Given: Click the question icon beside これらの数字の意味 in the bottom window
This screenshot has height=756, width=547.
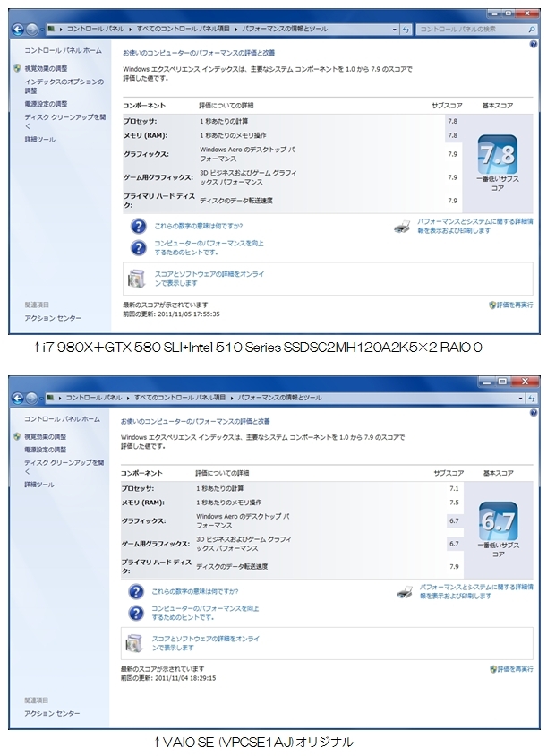Looking at the screenshot, I should 136,591.
